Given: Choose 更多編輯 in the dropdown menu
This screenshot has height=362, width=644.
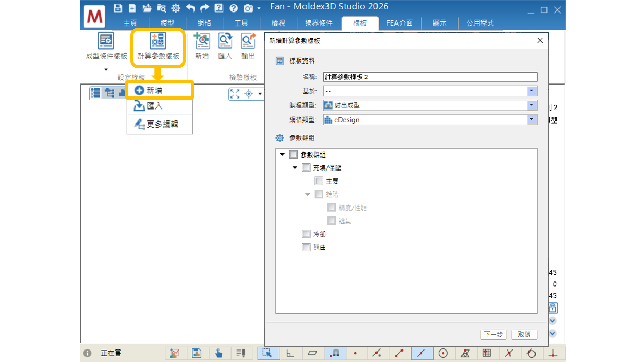Looking at the screenshot, I should (x=160, y=124).
